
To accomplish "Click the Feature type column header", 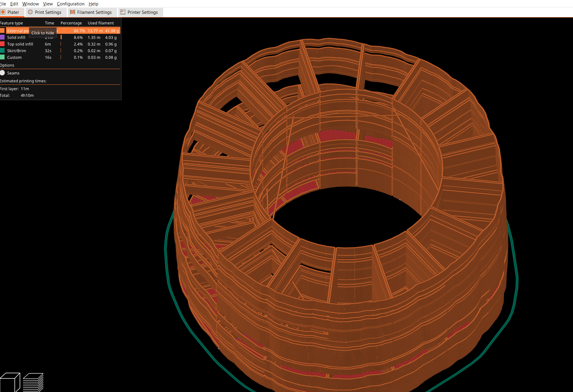I will click(x=11, y=23).
